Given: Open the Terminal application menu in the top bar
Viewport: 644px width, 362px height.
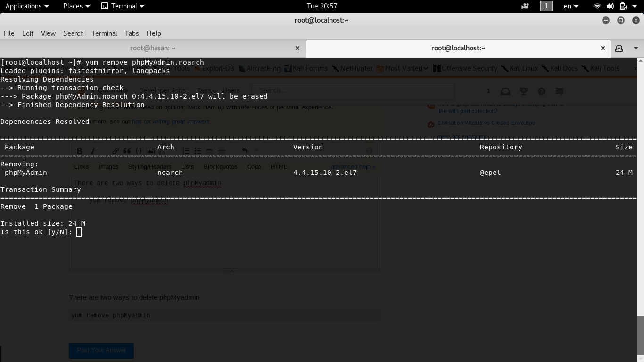Looking at the screenshot, I should (123, 6).
